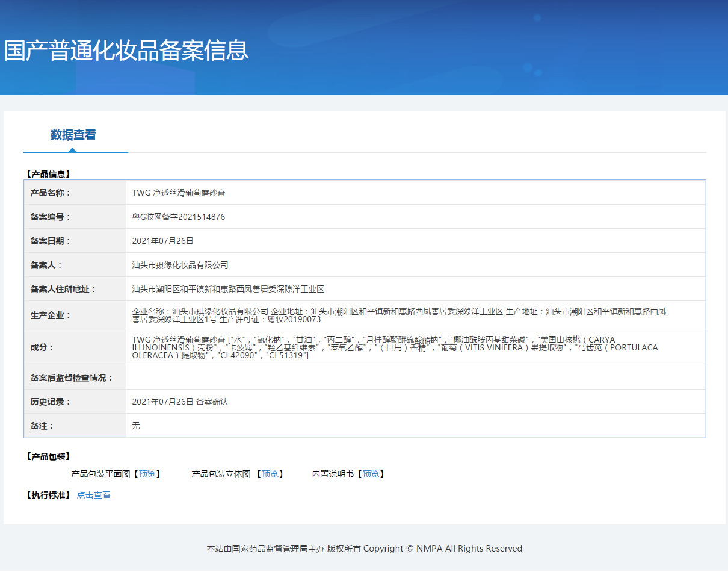Click the 备案日期： row label
Viewport: 728px width, 572px height.
click(51, 241)
